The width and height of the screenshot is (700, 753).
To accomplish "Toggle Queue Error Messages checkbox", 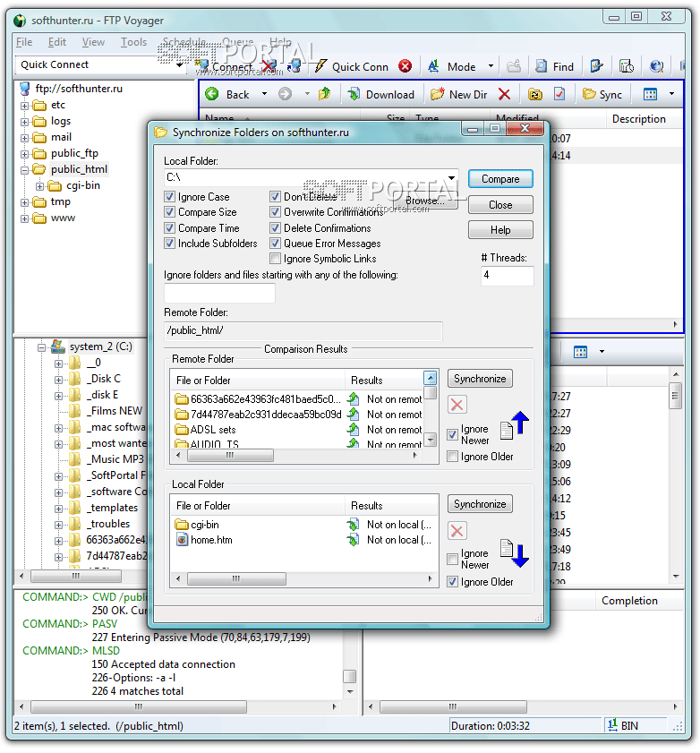I will 275,243.
